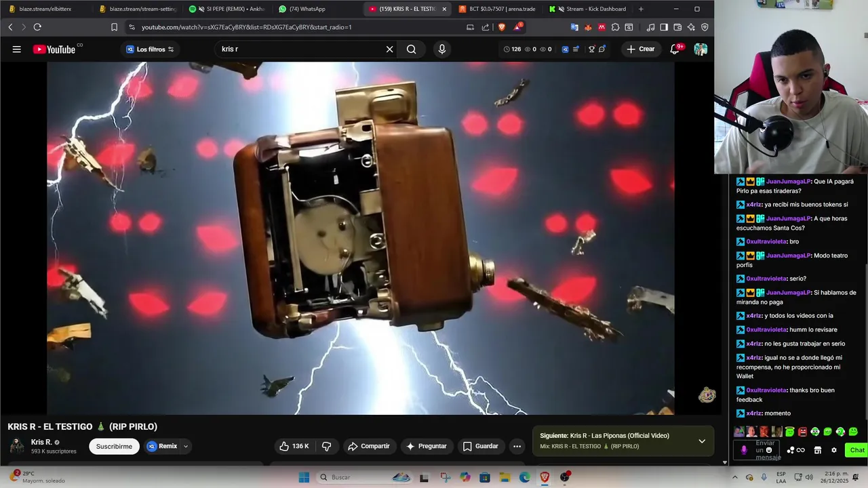The height and width of the screenshot is (488, 868).
Task: Clear the 'kris r' search text
Action: [389, 49]
